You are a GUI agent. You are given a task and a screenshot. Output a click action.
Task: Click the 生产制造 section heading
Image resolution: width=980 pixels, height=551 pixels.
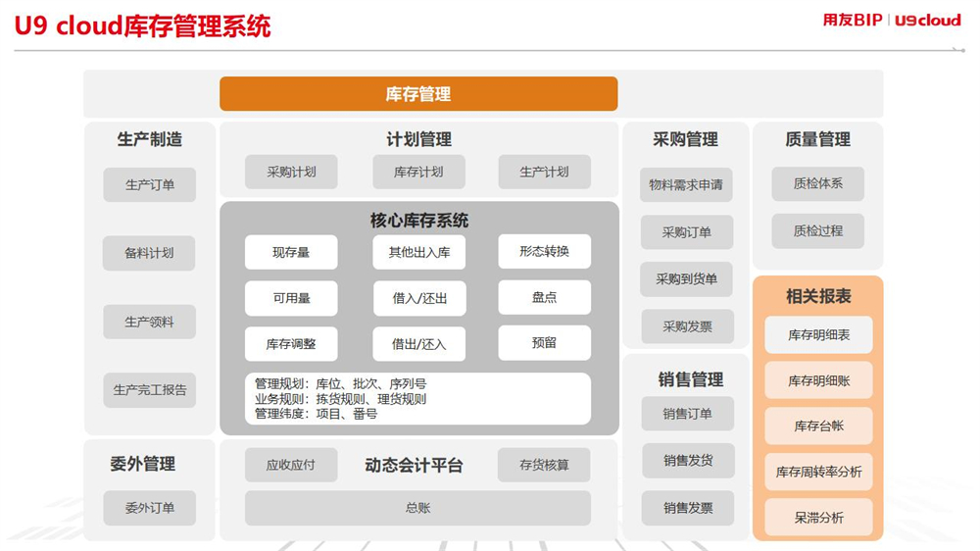click(150, 139)
